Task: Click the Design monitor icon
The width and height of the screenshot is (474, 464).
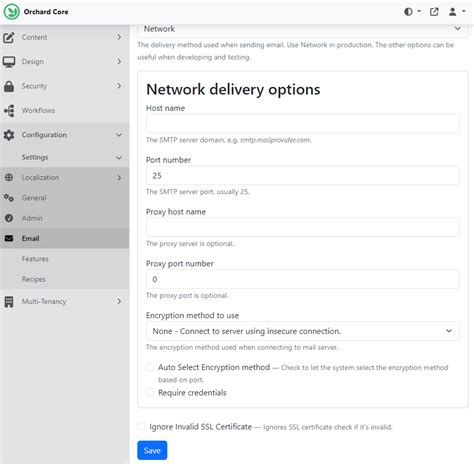Action: [9, 62]
